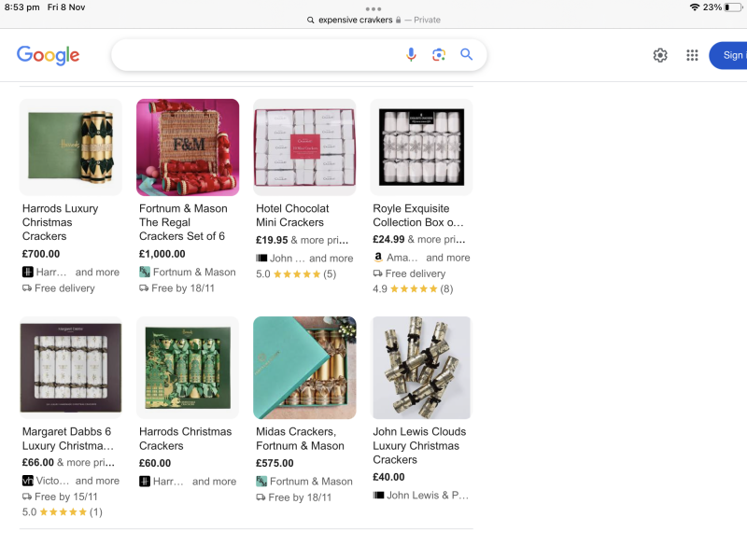
Task: Click 'and more' under Harrods Christmas Crackers £60.00
Action: pos(214,481)
